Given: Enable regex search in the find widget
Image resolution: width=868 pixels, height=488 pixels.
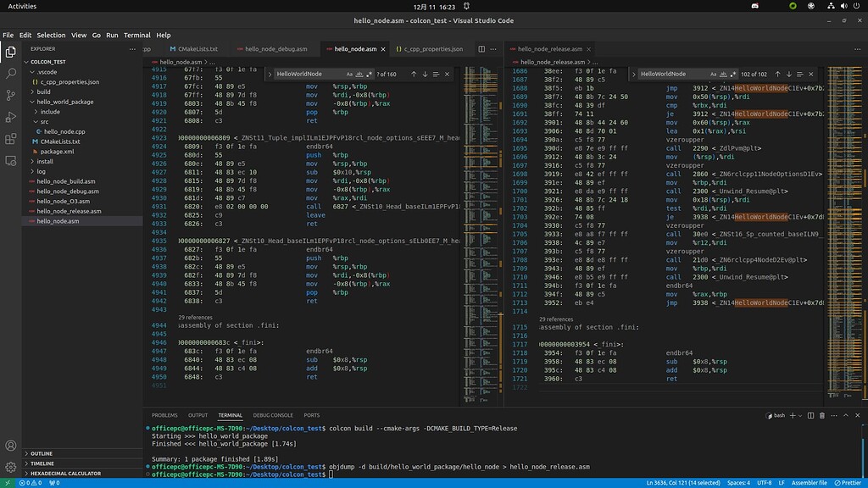Looking at the screenshot, I should pyautogui.click(x=369, y=74).
